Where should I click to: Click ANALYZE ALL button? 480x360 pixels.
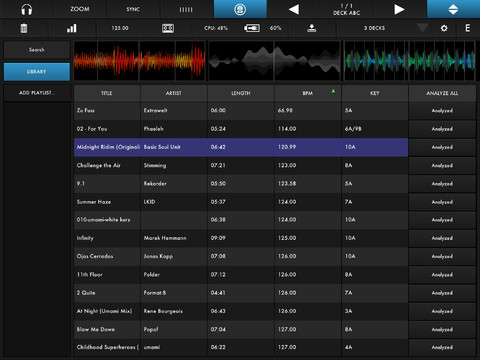tap(442, 93)
